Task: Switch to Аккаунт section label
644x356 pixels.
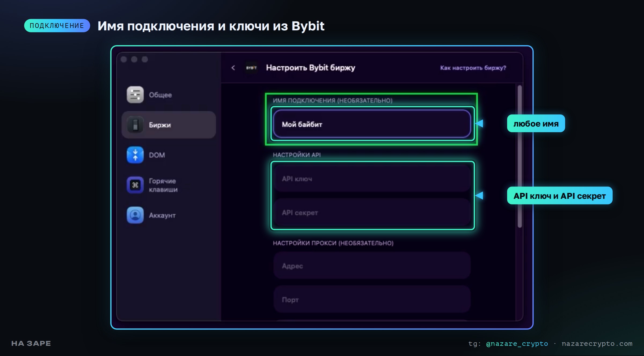Action: (x=162, y=215)
